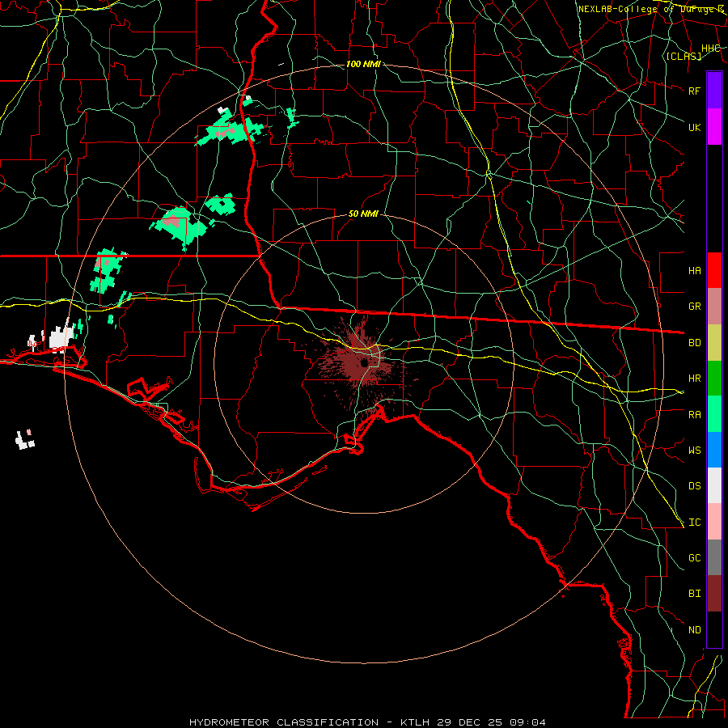Screen dimensions: 728x728
Task: Click the white DS legend swatch
Action: (x=714, y=485)
